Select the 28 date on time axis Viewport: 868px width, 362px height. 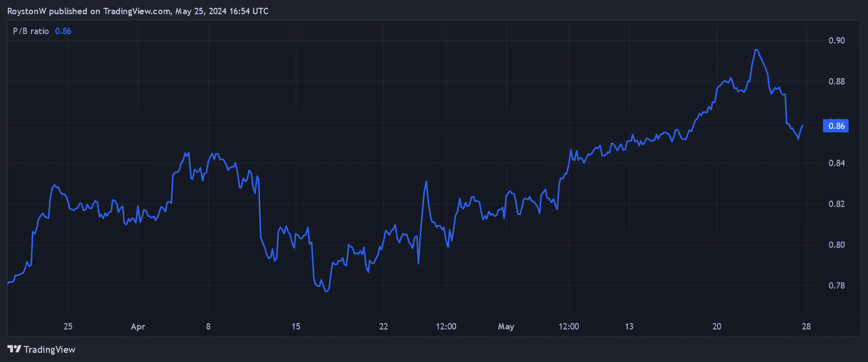click(806, 327)
